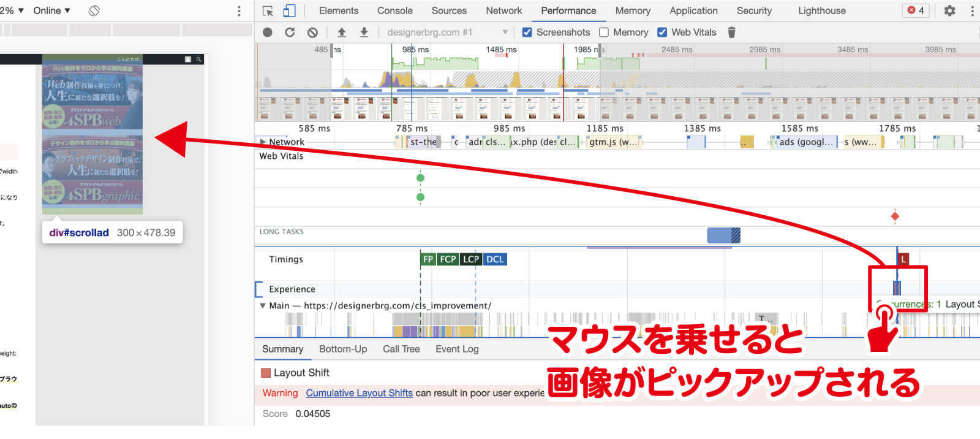The height and width of the screenshot is (439, 980).
Task: Click the save profile download icon
Action: click(364, 32)
